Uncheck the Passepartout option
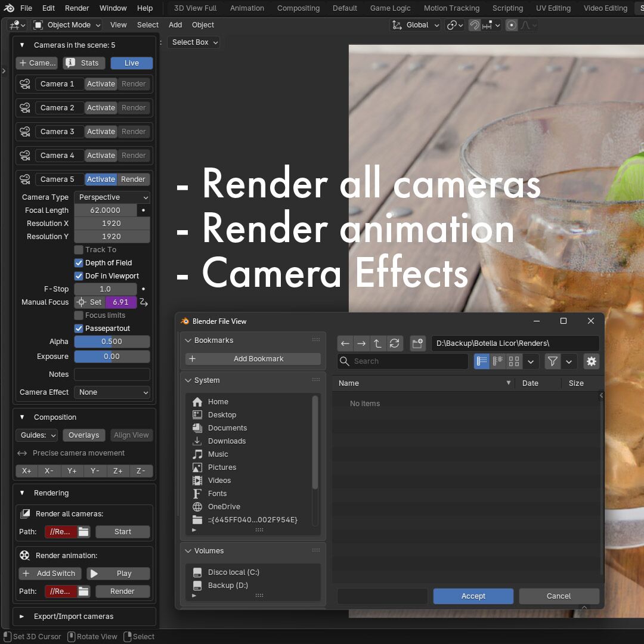644x644 pixels. 79,329
